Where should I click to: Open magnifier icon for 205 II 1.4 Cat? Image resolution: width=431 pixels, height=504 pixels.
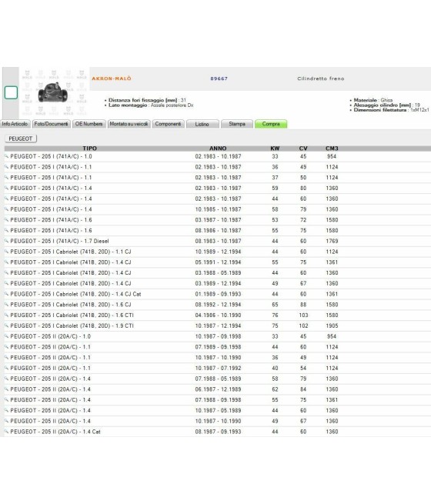click(6, 431)
